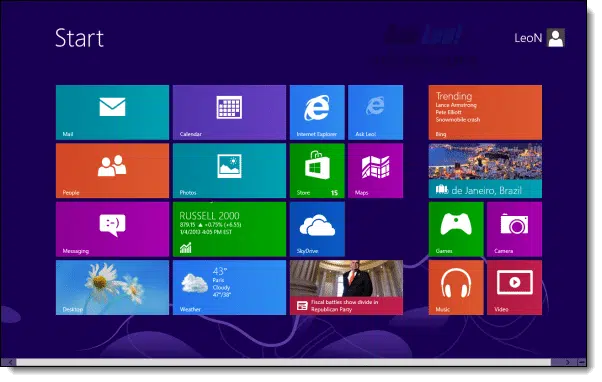Open the Photos tile
This screenshot has height=382, width=602.
pyautogui.click(x=229, y=171)
